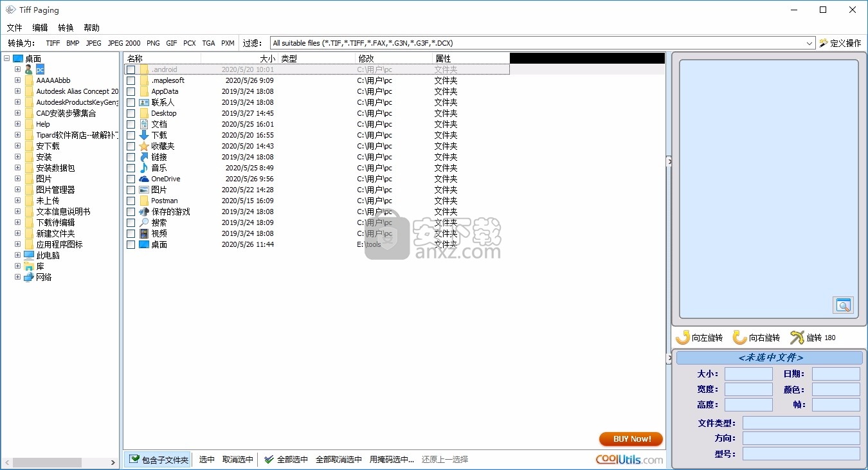The image size is (868, 470).
Task: Expand the 网络 tree node
Action: tap(17, 277)
